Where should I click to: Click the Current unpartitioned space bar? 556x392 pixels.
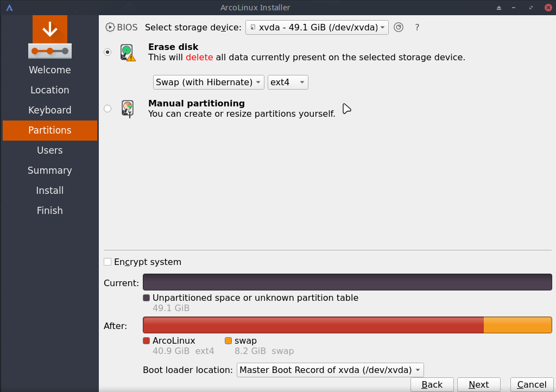tap(347, 282)
